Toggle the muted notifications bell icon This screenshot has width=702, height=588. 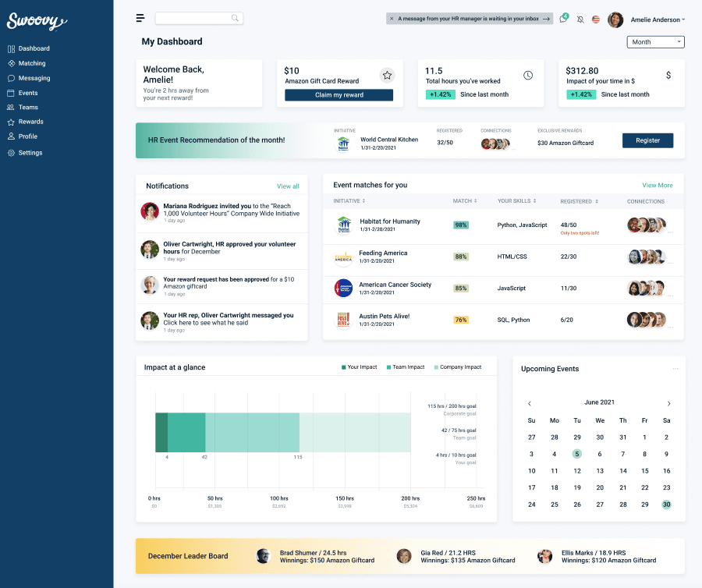[580, 19]
